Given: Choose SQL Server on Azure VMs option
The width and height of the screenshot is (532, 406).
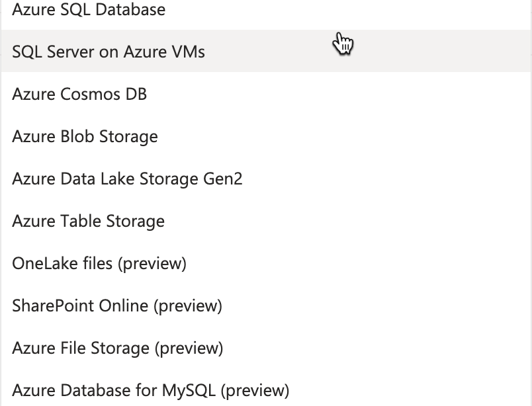Looking at the screenshot, I should click(x=266, y=51).
